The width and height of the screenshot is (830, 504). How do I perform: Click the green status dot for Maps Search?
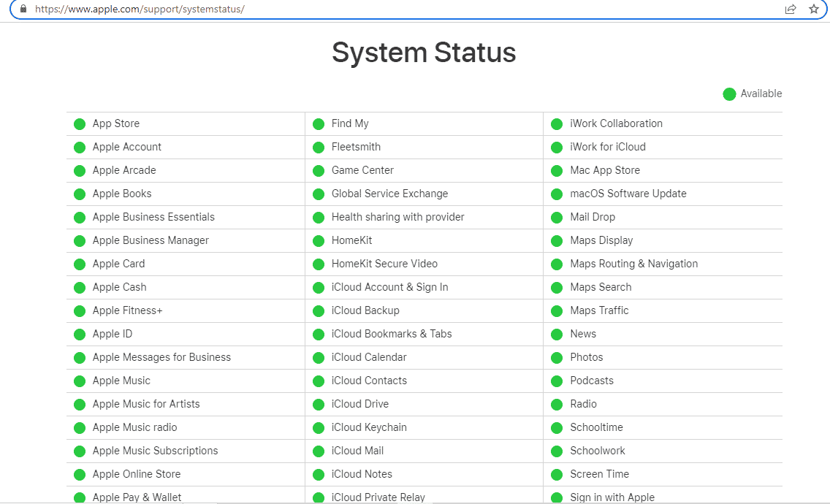557,288
